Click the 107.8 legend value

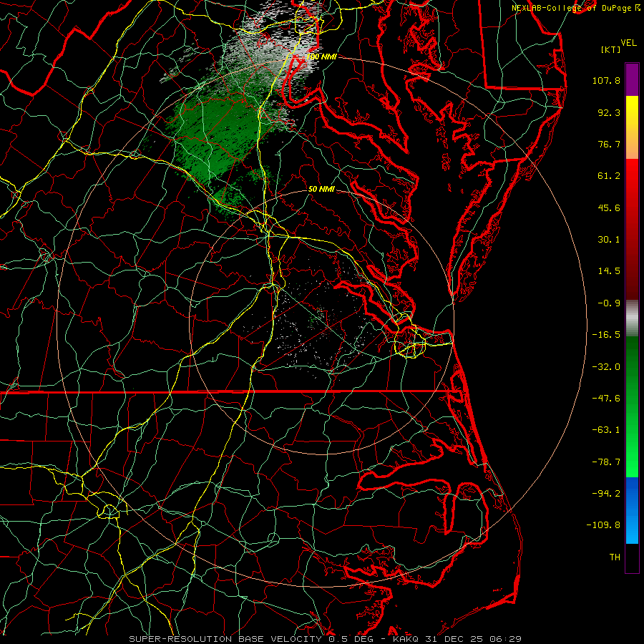pyautogui.click(x=606, y=80)
